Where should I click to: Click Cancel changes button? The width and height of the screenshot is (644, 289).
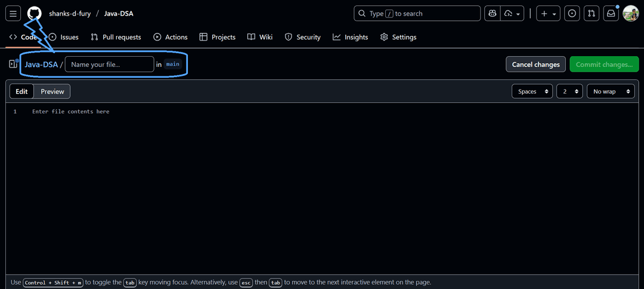click(x=535, y=64)
